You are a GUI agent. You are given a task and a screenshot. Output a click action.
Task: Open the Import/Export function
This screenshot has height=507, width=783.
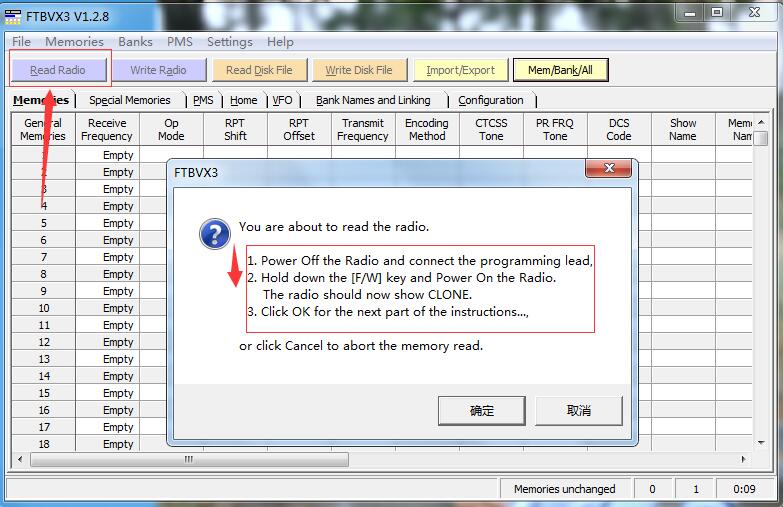click(460, 70)
